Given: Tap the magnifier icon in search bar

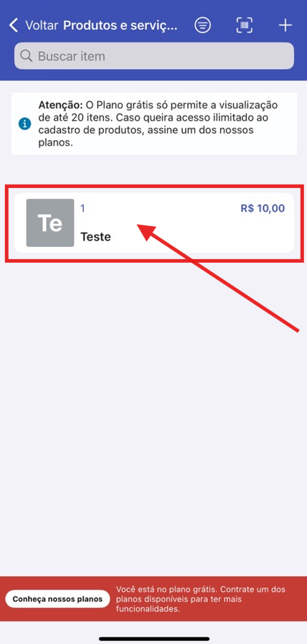Looking at the screenshot, I should point(27,56).
